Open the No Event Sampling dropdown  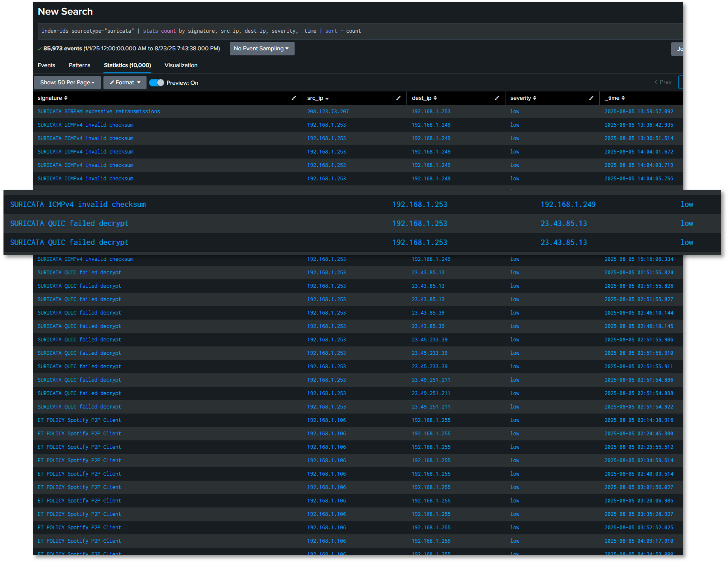tap(262, 48)
